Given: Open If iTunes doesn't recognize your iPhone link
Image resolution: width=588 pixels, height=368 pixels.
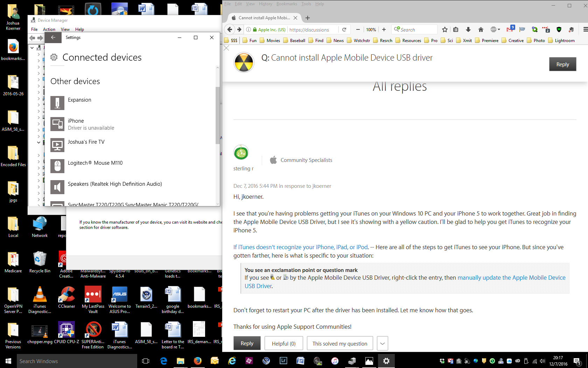Looking at the screenshot, I should pos(301,247).
